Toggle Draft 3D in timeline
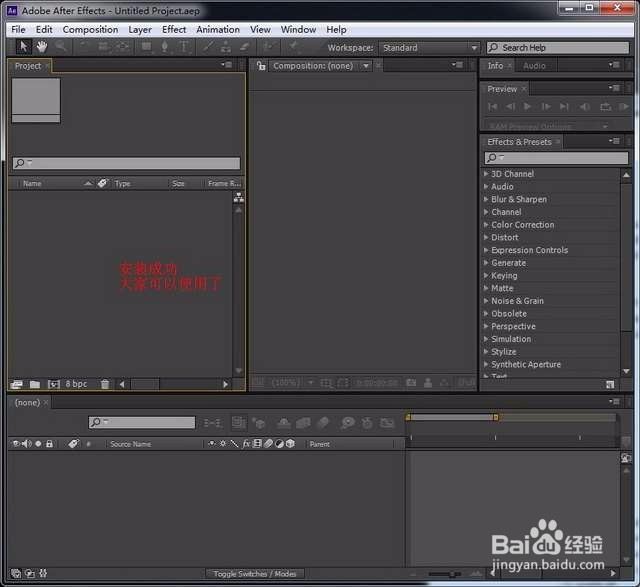This screenshot has height=587, width=640. [259, 423]
